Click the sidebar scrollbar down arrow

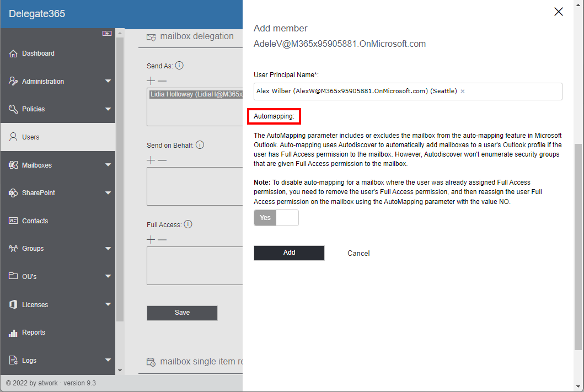click(x=120, y=371)
